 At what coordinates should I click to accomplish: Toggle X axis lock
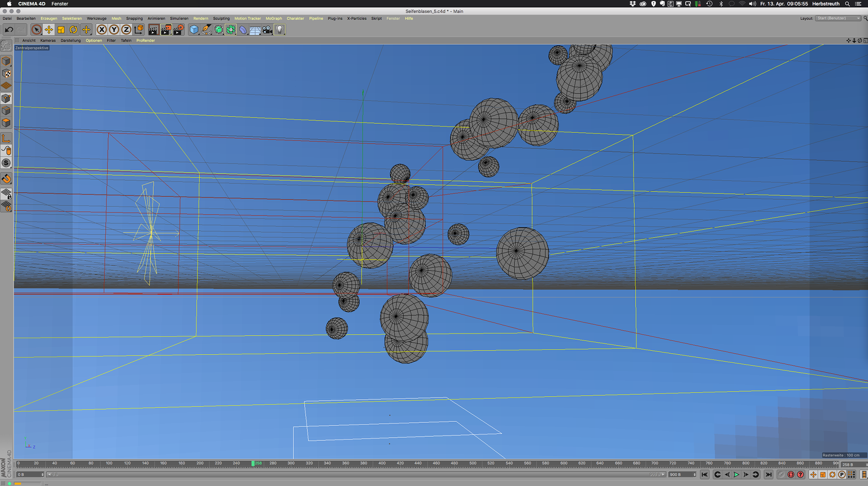coord(102,30)
